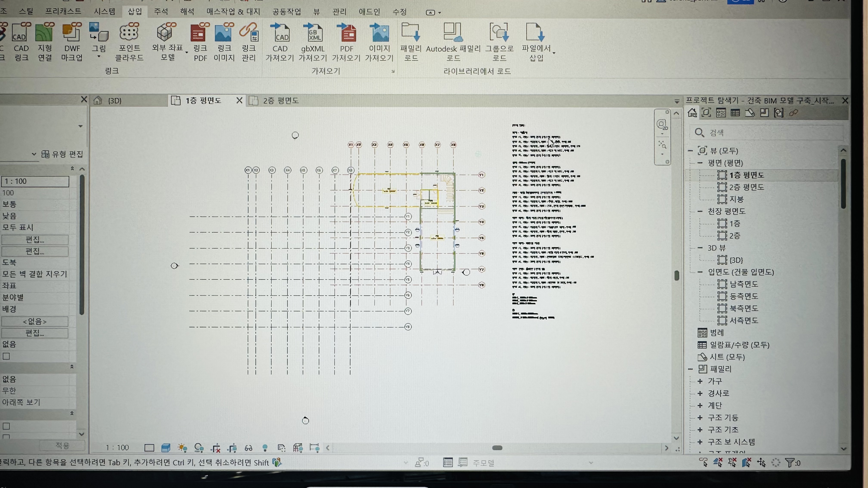Click the view scale 1 : 100 in view bar

(117, 448)
